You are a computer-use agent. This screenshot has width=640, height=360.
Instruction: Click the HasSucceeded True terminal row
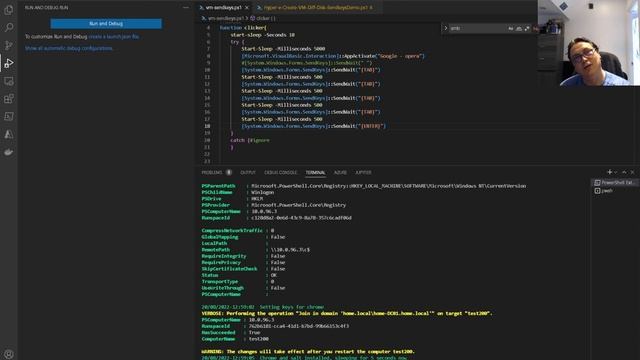pyautogui.click(x=231, y=332)
